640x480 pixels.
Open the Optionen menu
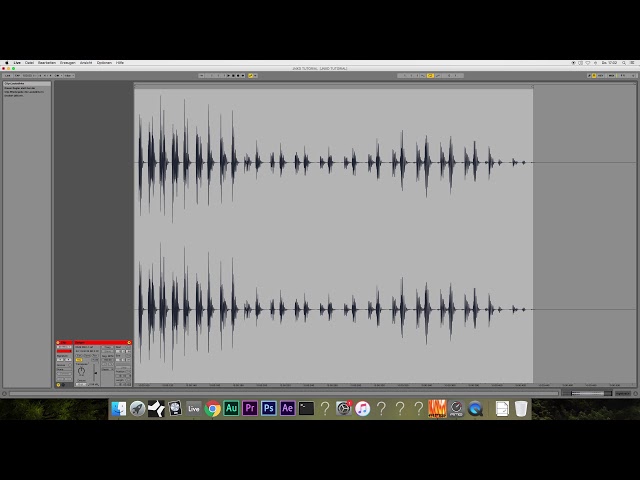pyautogui.click(x=104, y=63)
